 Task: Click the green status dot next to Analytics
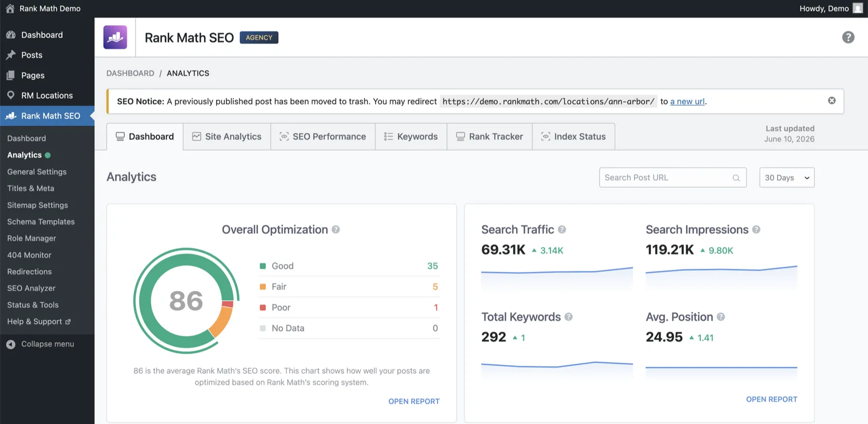(x=48, y=155)
